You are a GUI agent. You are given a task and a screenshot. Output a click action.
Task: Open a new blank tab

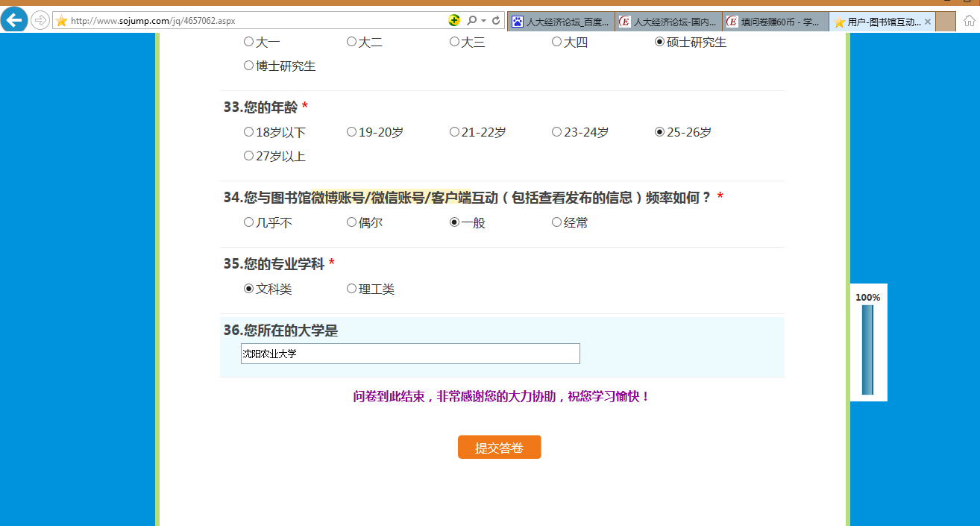coord(945,22)
